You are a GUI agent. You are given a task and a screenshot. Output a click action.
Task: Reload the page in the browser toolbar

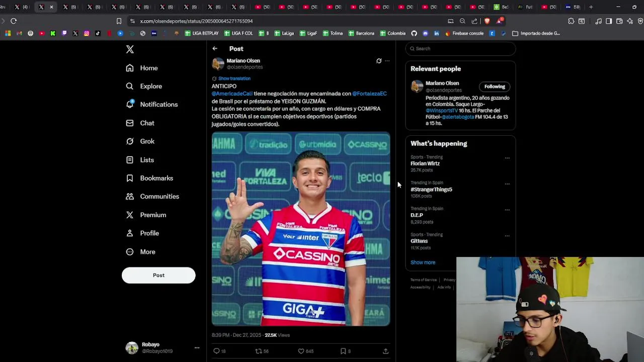point(14,21)
